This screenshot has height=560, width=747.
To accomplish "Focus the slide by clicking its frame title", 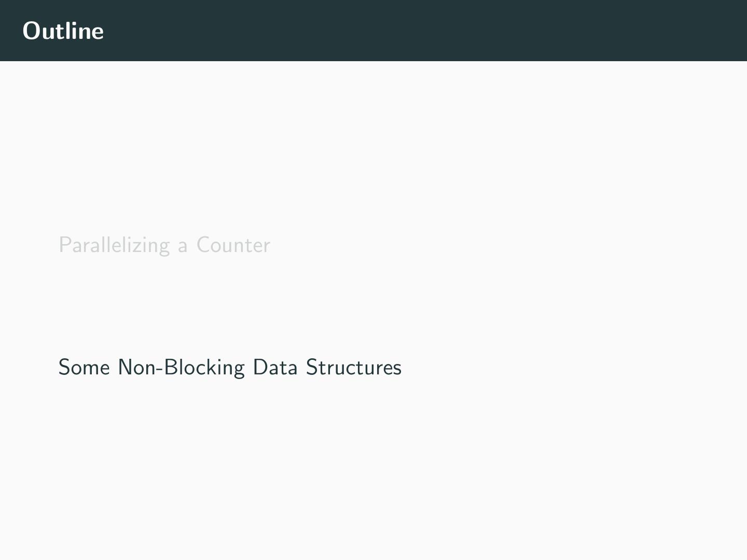I will (63, 31).
